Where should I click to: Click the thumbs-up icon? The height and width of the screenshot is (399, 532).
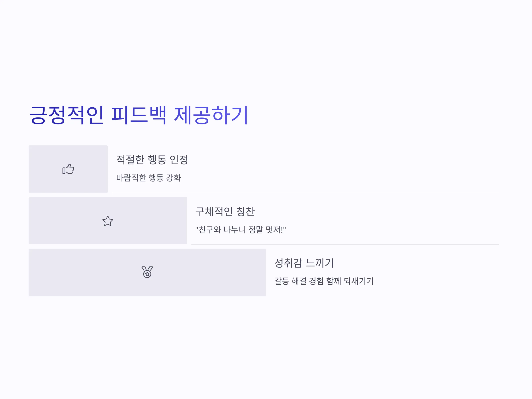point(68,169)
